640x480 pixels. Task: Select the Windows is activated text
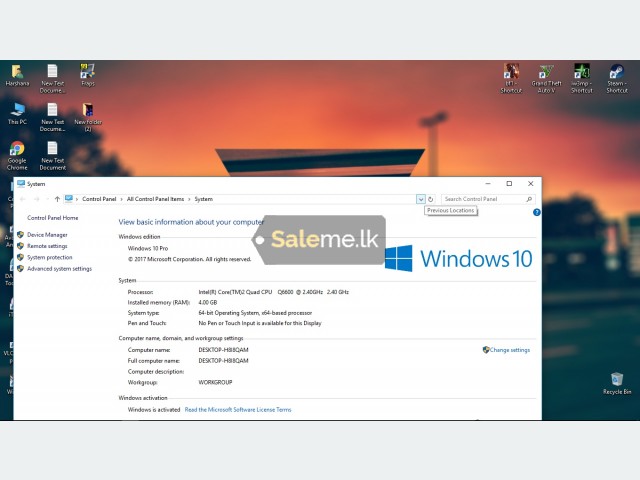(154, 410)
